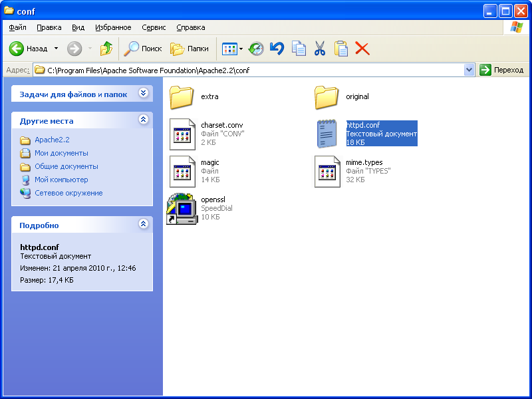
Task: Open the Сервис menu
Action: click(x=154, y=27)
